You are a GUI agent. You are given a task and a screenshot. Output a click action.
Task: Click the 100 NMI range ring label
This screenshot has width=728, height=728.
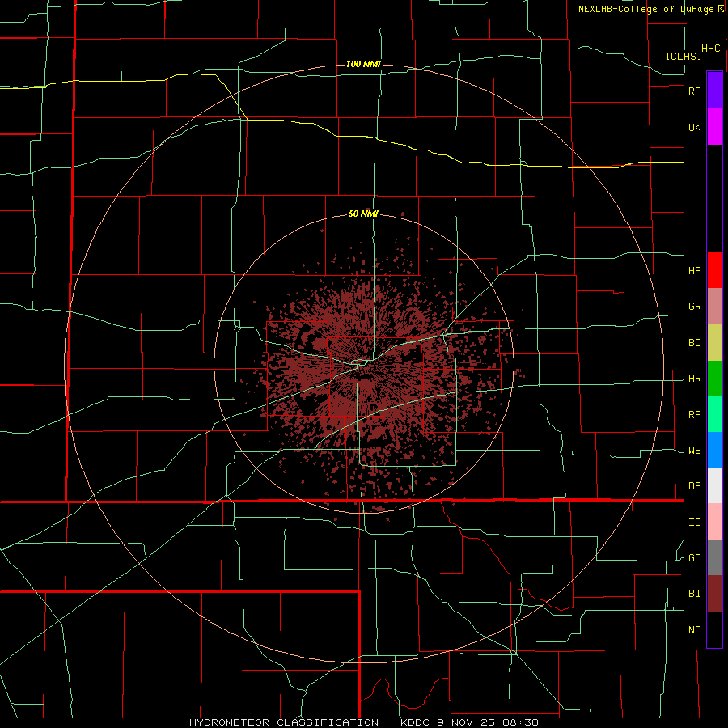(x=363, y=64)
